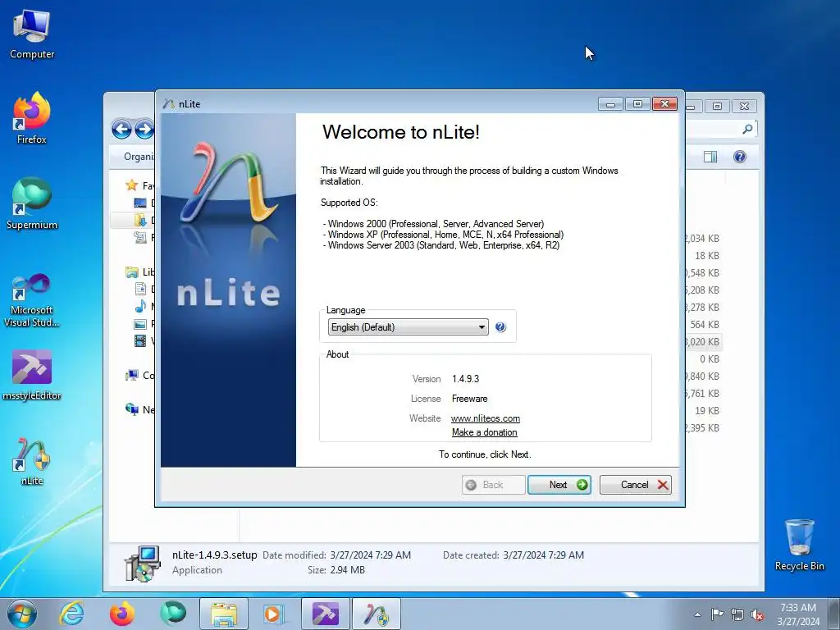Click Explorer help question mark icon

pos(740,157)
